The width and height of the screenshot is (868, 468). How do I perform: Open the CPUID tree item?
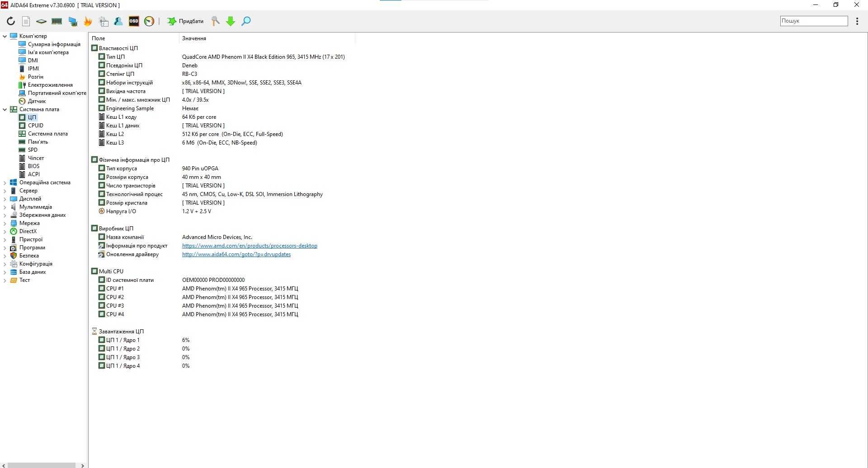[35, 126]
